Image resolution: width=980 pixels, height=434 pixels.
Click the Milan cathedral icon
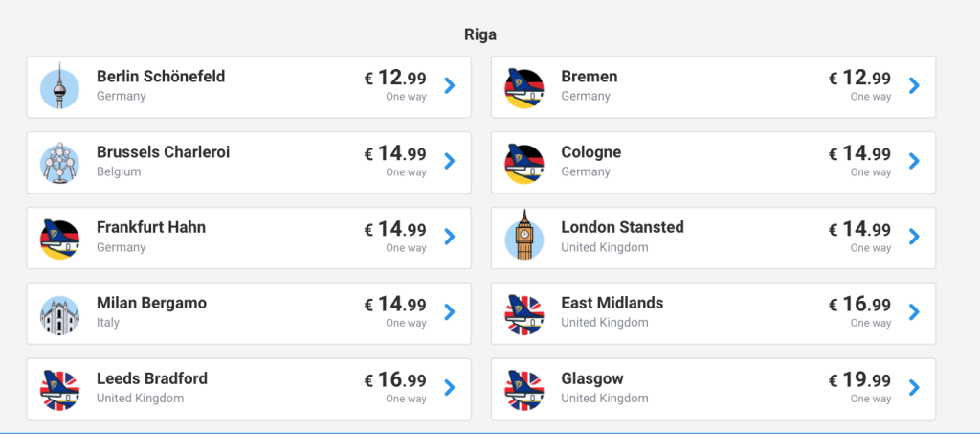(59, 314)
